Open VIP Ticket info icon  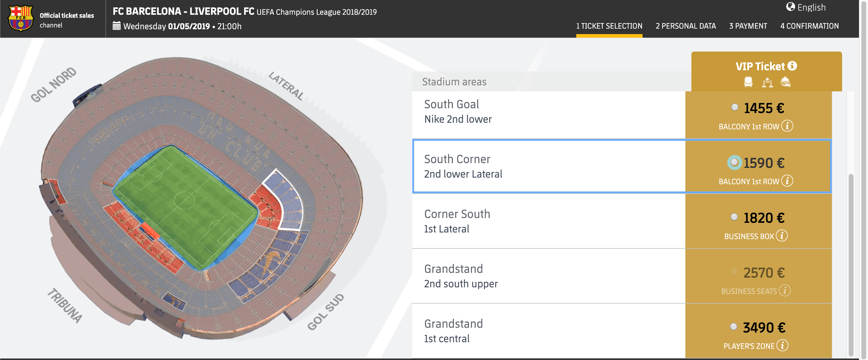(792, 66)
